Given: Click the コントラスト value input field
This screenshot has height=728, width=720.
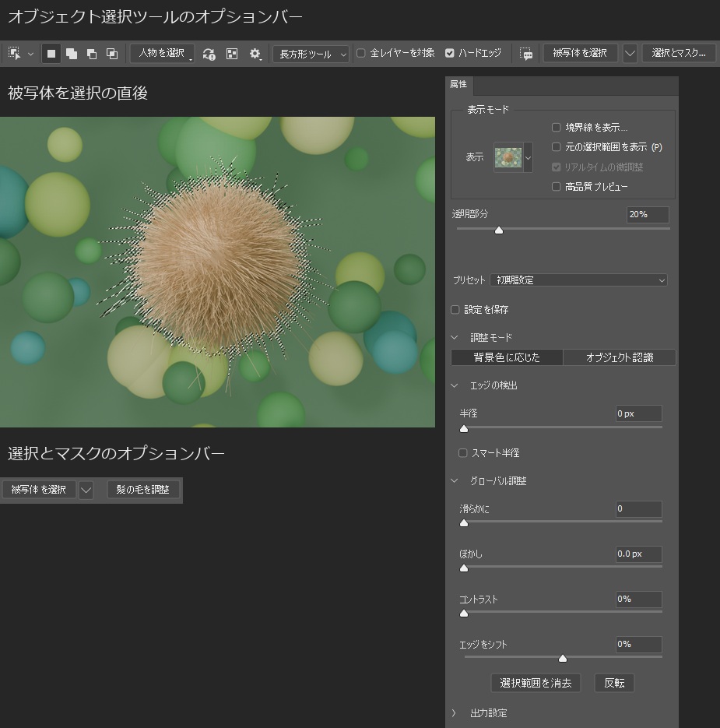Looking at the screenshot, I should click(639, 599).
